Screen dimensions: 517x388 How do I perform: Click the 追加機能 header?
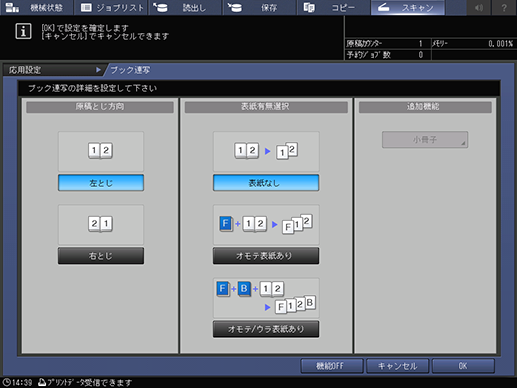pos(425,107)
